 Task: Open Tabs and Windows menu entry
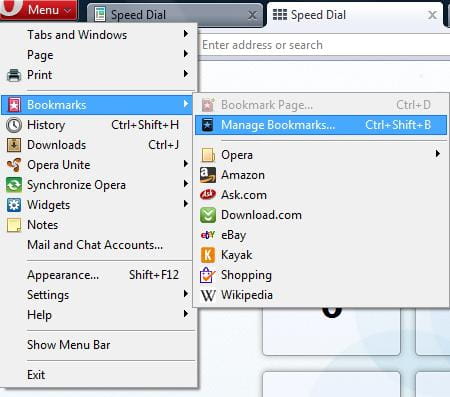(98, 35)
